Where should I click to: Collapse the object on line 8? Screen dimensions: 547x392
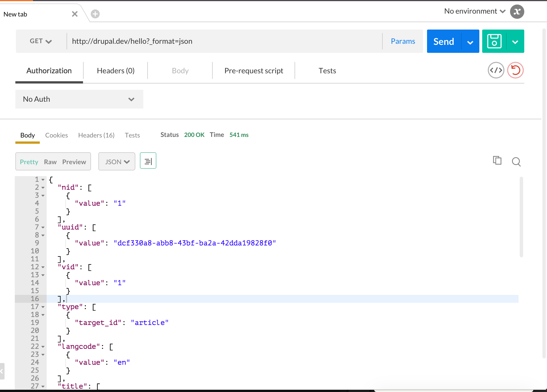coord(43,235)
